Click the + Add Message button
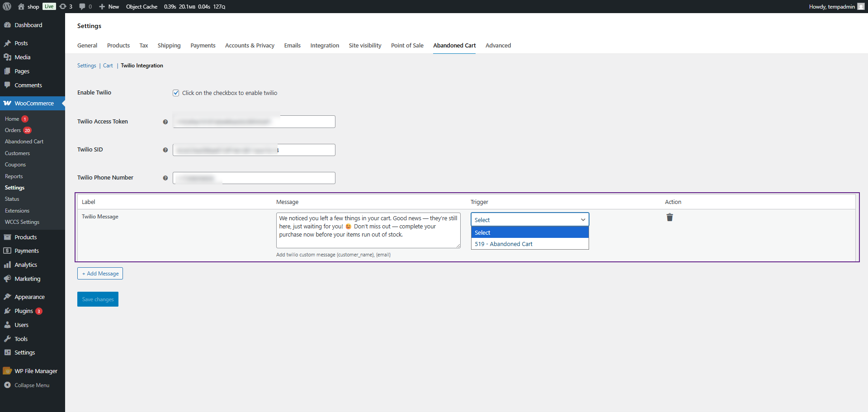The height and width of the screenshot is (412, 868). (x=100, y=273)
